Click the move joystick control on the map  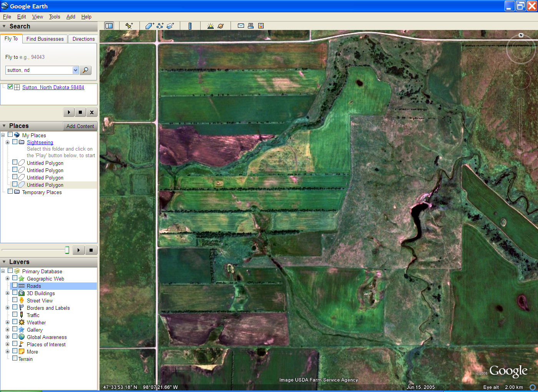click(521, 80)
